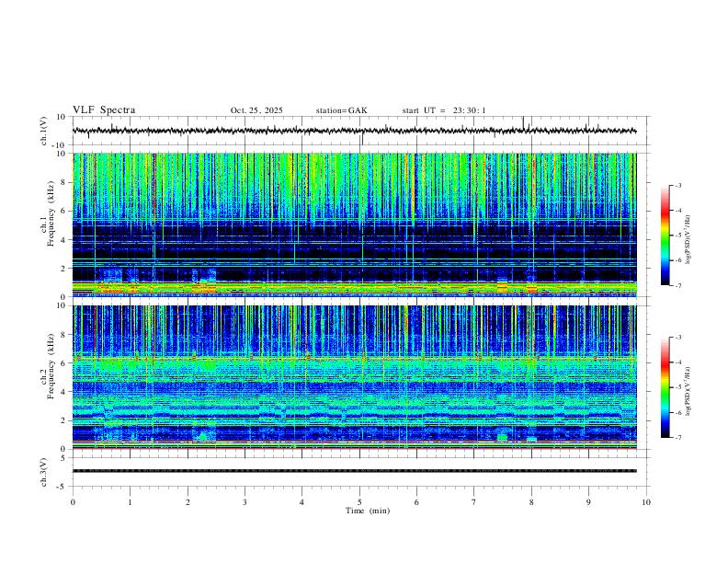Click the "5" tick on the time axis
This screenshot has height=563, width=728.
(x=359, y=502)
